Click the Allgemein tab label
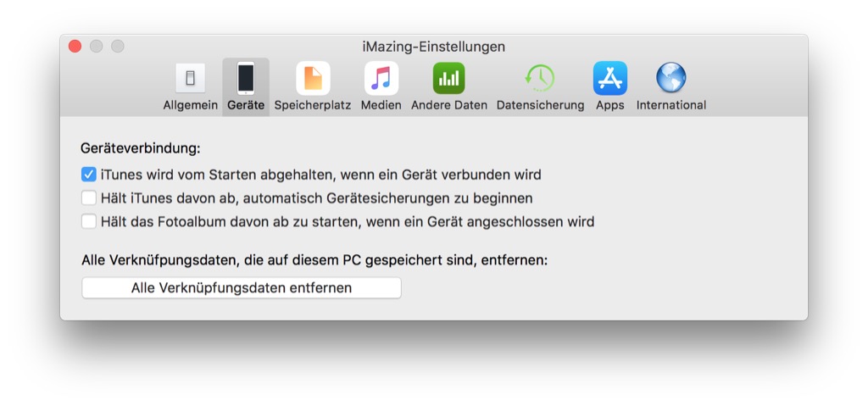868x406 pixels. (191, 105)
